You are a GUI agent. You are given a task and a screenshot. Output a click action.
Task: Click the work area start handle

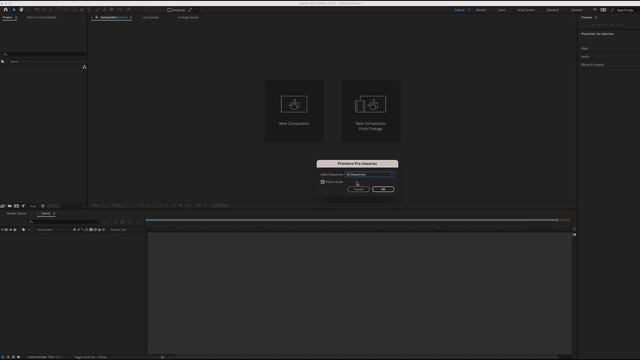[x=147, y=220]
